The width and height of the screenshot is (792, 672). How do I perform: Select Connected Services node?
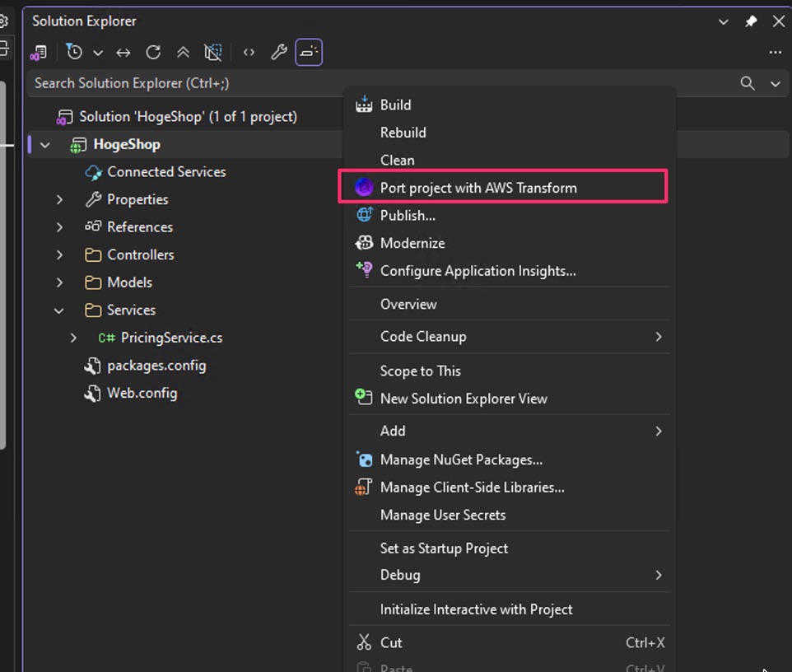coord(166,172)
